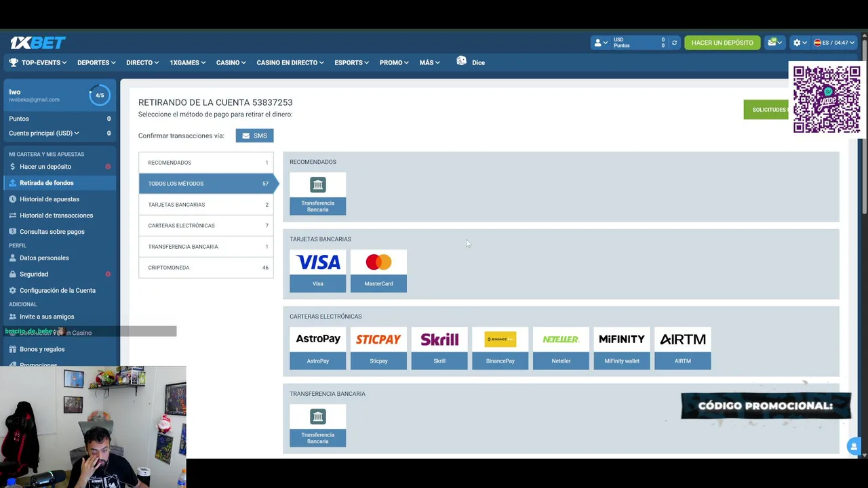
Task: Select AstroPay e-wallet
Action: [x=317, y=348]
